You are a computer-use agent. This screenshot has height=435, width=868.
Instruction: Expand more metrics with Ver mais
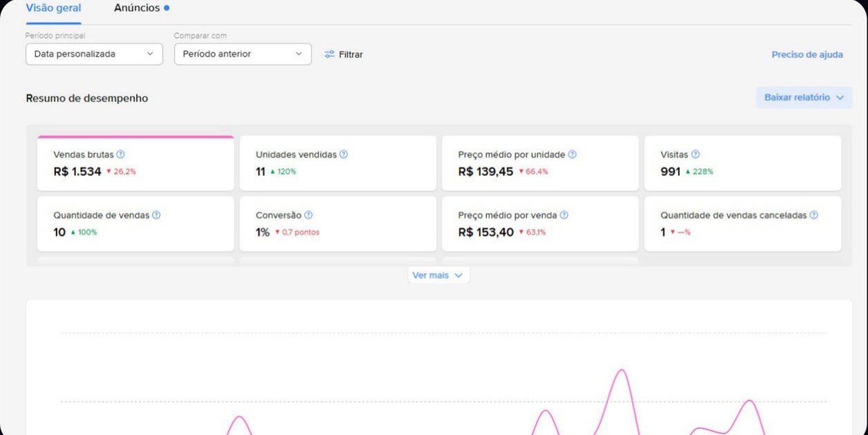coord(438,275)
